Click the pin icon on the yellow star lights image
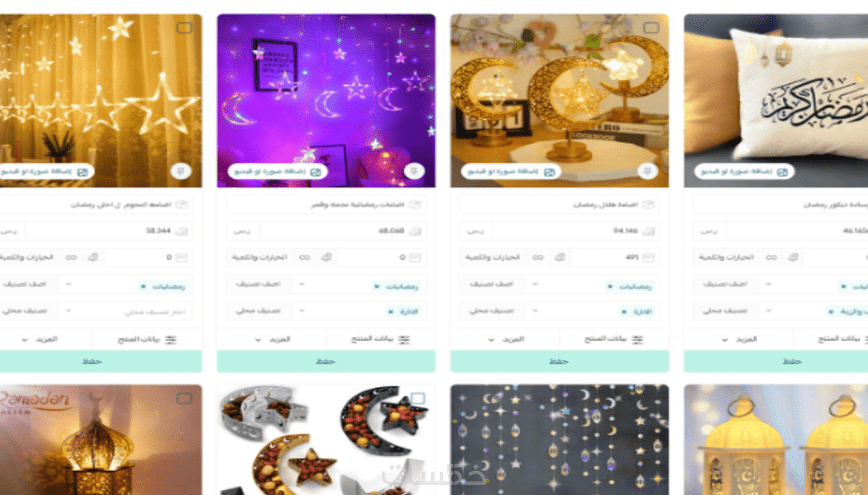This screenshot has width=868, height=495. 181,171
